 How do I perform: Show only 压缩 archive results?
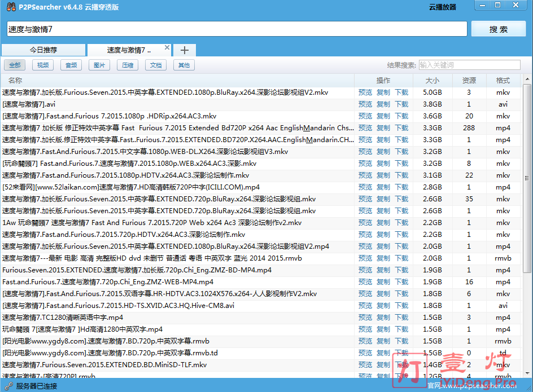(x=128, y=65)
